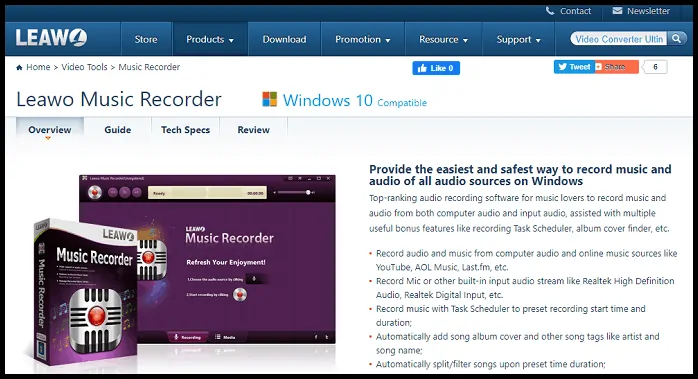Go to the Store page
Viewport: 698px width, 379px height.
click(x=146, y=40)
